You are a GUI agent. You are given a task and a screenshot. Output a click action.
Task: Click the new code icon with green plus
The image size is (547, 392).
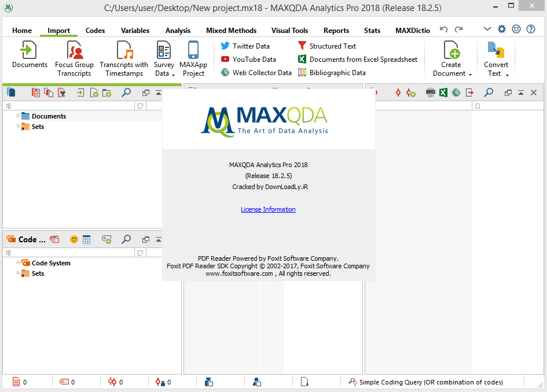107,239
